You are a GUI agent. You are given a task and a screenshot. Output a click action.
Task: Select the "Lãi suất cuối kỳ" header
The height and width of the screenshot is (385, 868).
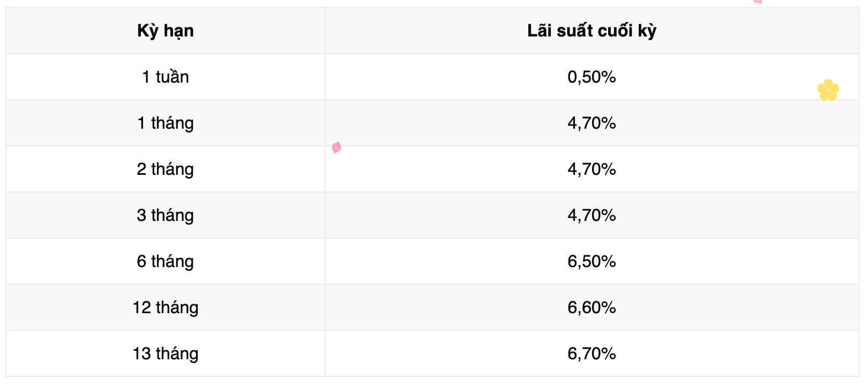592,31
